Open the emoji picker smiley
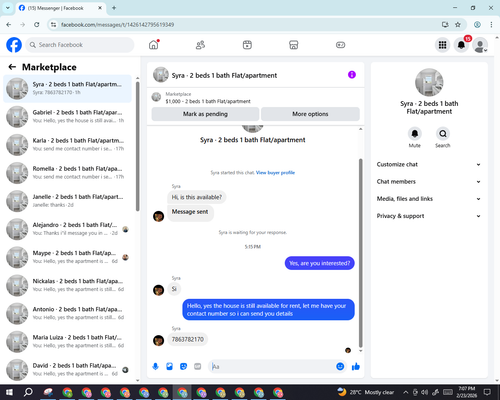The height and width of the screenshot is (400, 500). (x=340, y=367)
